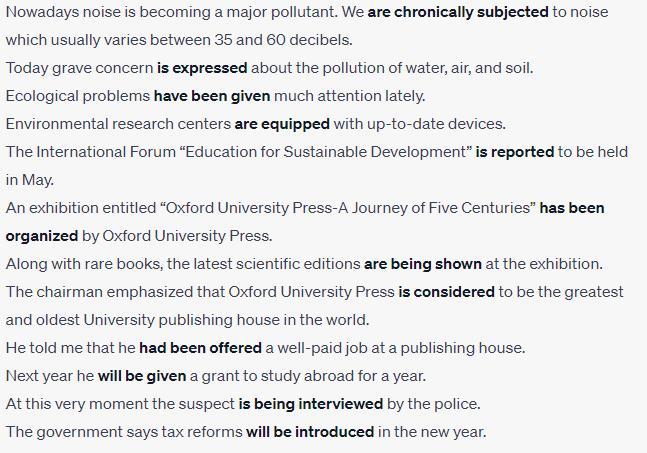647x453 pixels.
Task: Click the bold words "has been"
Action: point(572,208)
